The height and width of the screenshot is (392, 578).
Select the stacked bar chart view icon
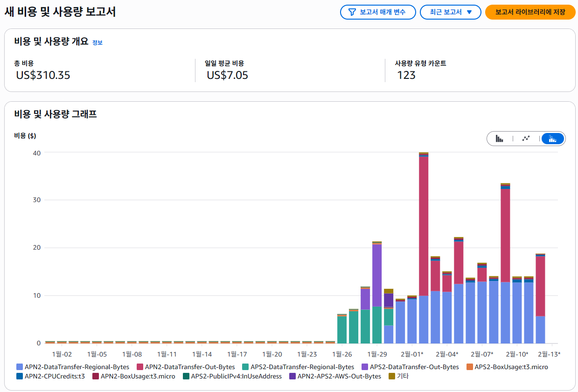[x=552, y=138]
